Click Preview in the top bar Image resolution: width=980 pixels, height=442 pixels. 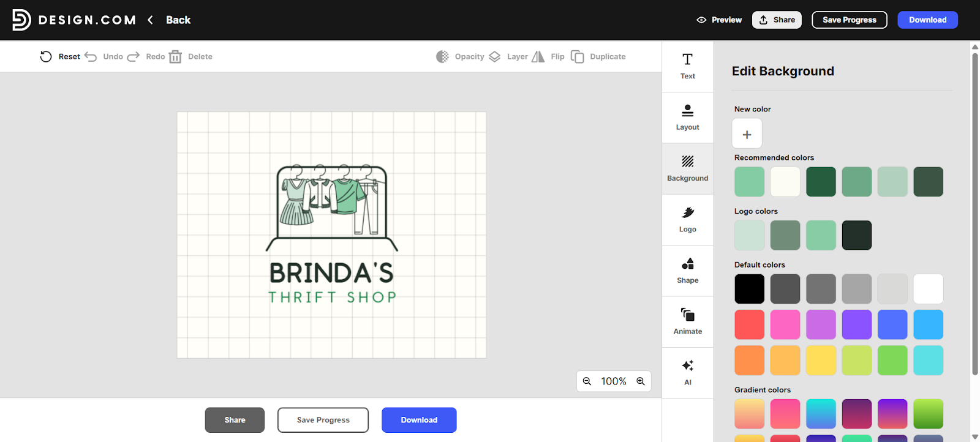(x=719, y=20)
